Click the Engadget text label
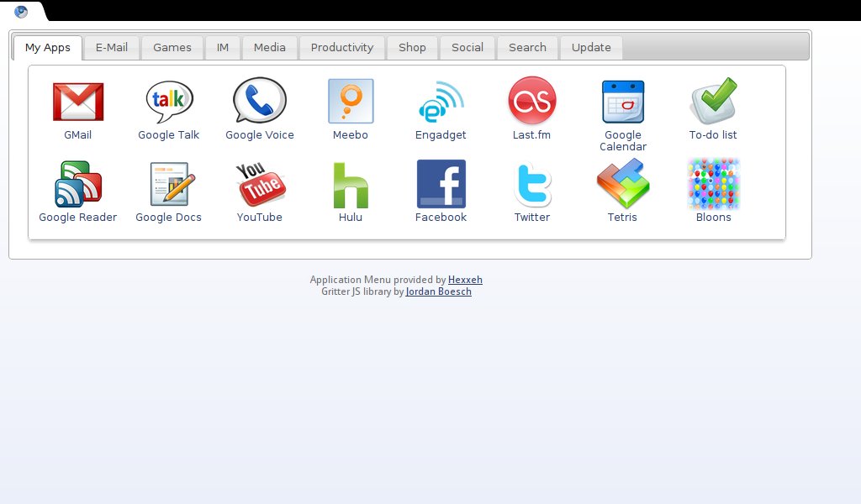861x504 pixels. (441, 135)
